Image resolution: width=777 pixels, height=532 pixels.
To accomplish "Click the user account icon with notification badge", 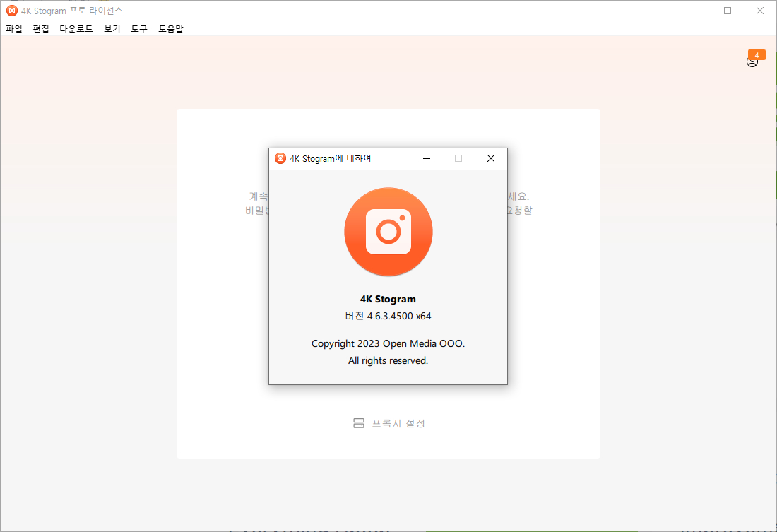I will [x=752, y=62].
